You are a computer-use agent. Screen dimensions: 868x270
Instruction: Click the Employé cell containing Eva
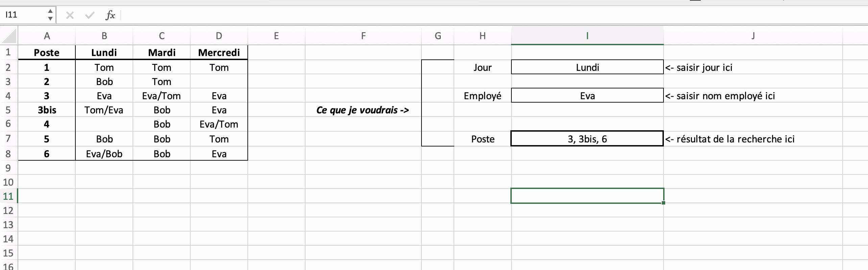click(587, 96)
